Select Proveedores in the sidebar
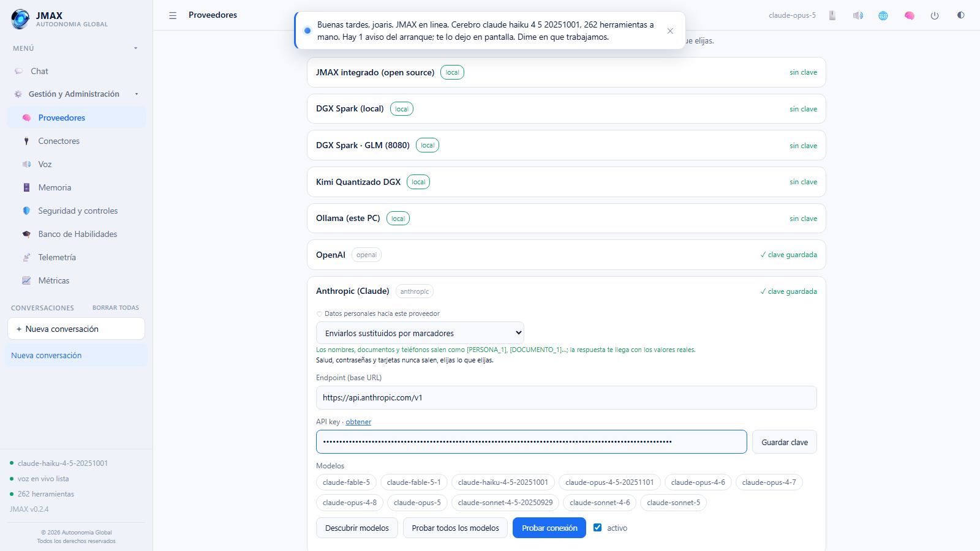Image resolution: width=980 pixels, height=551 pixels. point(76,118)
